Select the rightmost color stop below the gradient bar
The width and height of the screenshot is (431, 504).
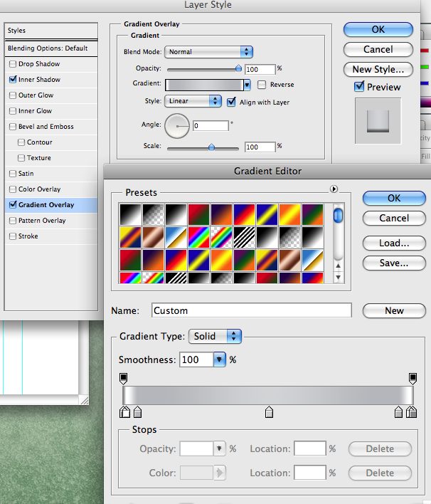coord(413,411)
